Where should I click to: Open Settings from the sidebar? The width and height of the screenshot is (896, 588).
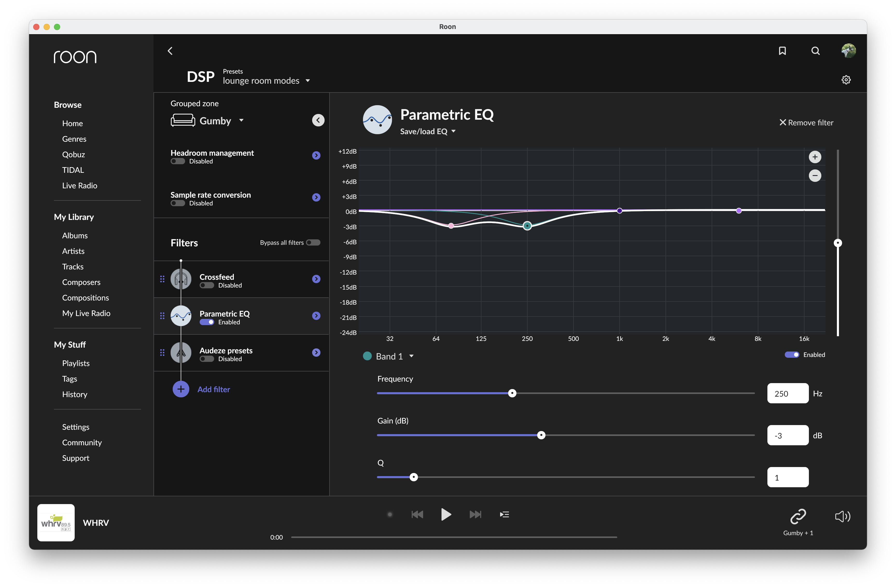point(76,427)
